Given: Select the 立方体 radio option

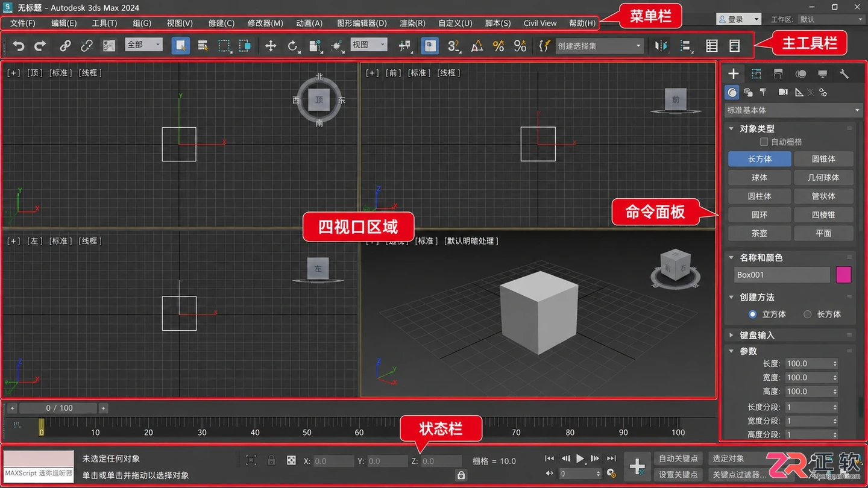Looking at the screenshot, I should pos(752,314).
